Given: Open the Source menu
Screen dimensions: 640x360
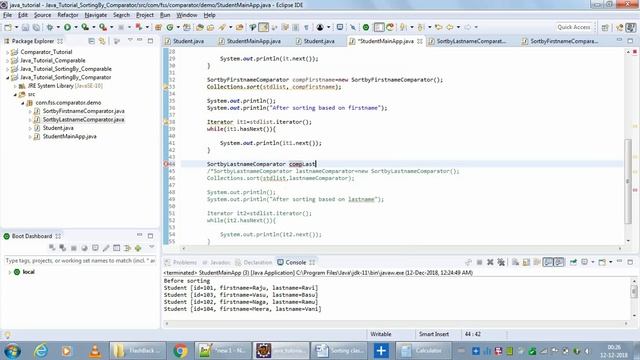Looking at the screenshot, I should point(42,15).
